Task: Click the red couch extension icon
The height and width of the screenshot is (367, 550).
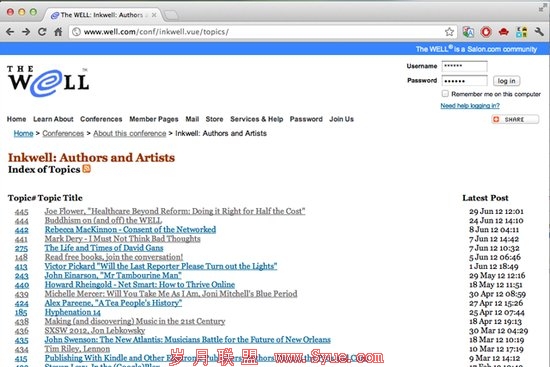Action: (504, 32)
